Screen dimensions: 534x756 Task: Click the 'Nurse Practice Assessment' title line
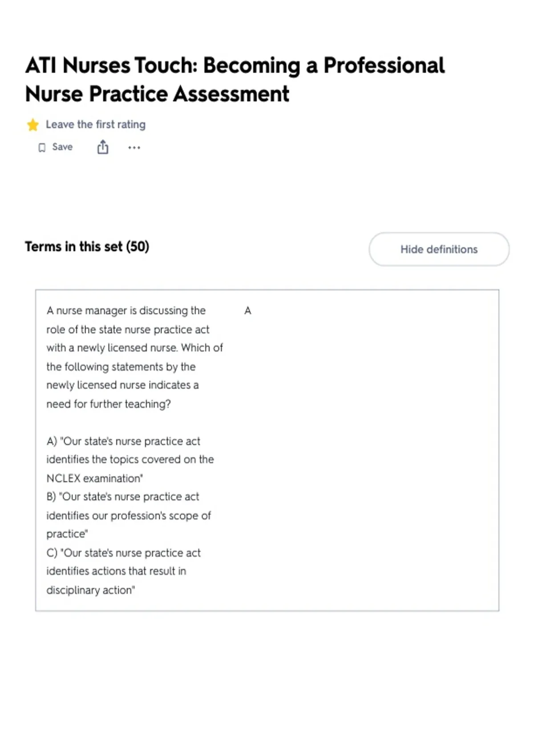click(x=157, y=94)
